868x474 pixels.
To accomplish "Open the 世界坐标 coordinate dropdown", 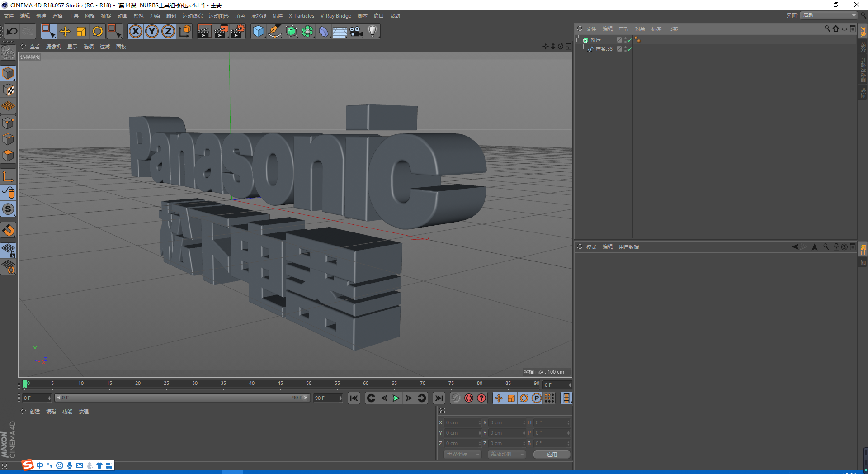I will 462,454.
